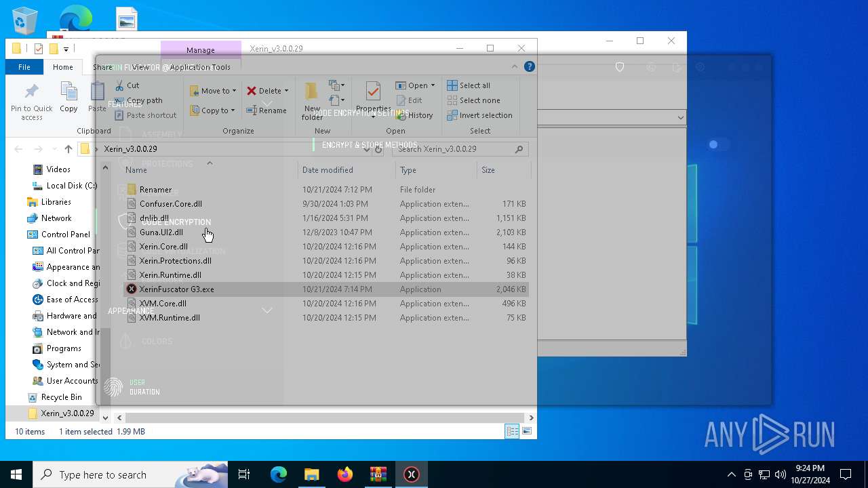Open File Explorer from the taskbar
The height and width of the screenshot is (488, 868).
312,474
